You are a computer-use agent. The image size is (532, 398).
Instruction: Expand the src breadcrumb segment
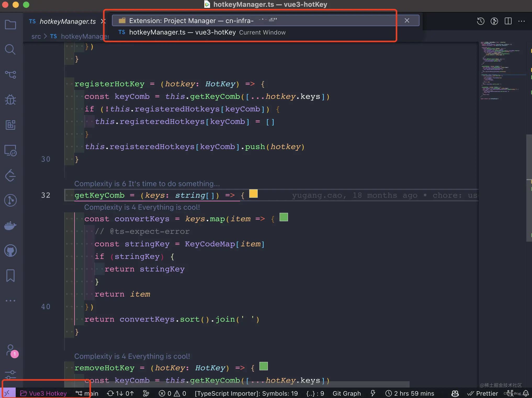pos(36,36)
